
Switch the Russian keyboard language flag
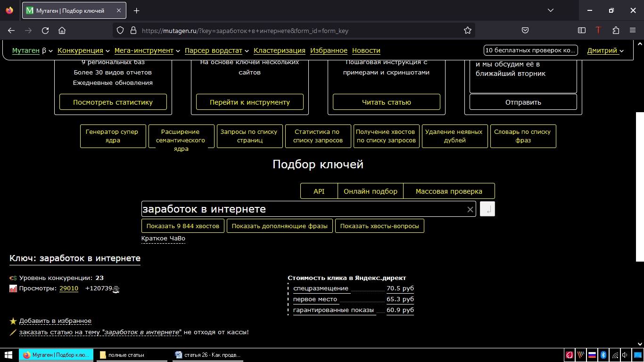(592, 355)
